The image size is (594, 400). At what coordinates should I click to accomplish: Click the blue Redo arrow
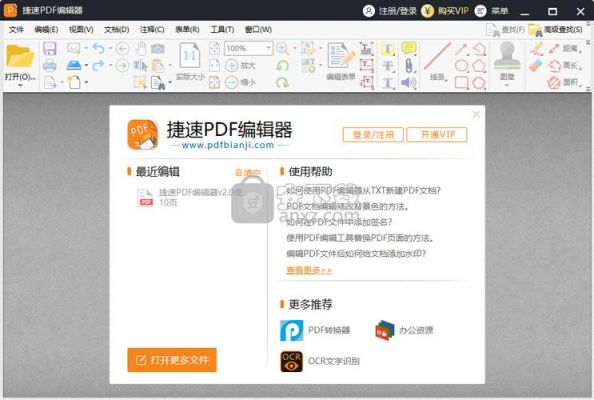(98, 66)
